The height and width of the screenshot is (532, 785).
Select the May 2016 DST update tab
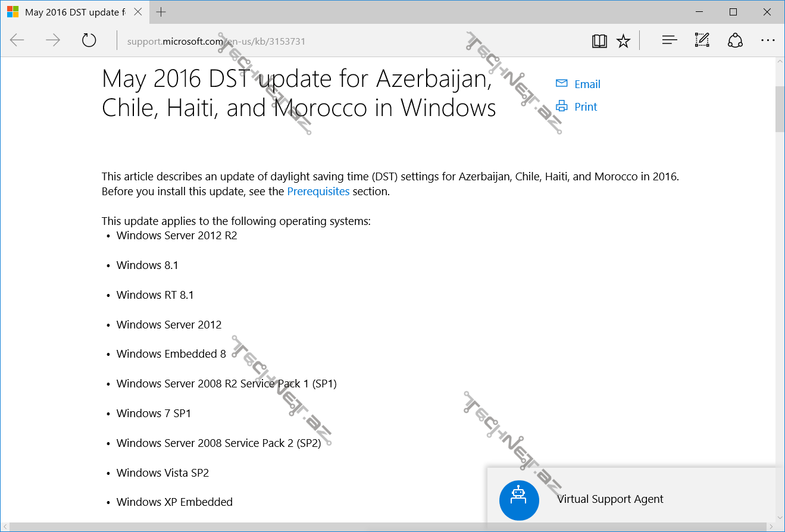coord(71,12)
